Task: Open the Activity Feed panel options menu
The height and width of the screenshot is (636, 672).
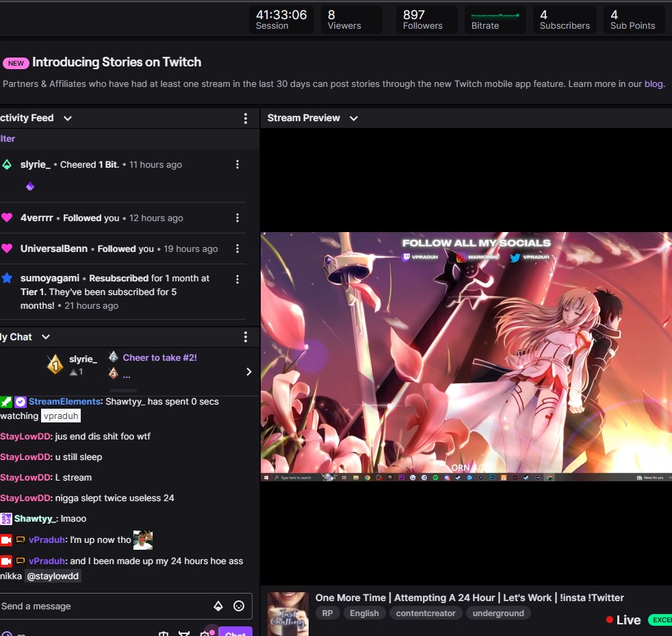Action: tap(245, 118)
